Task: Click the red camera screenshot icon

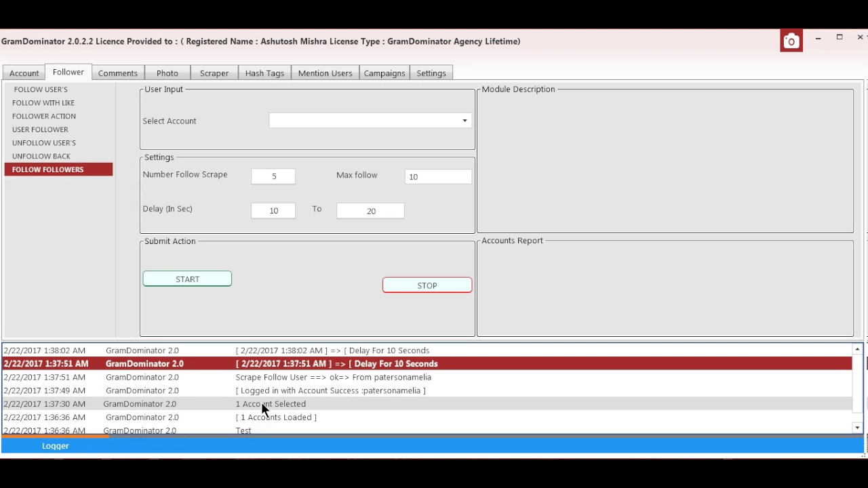Action: point(791,41)
